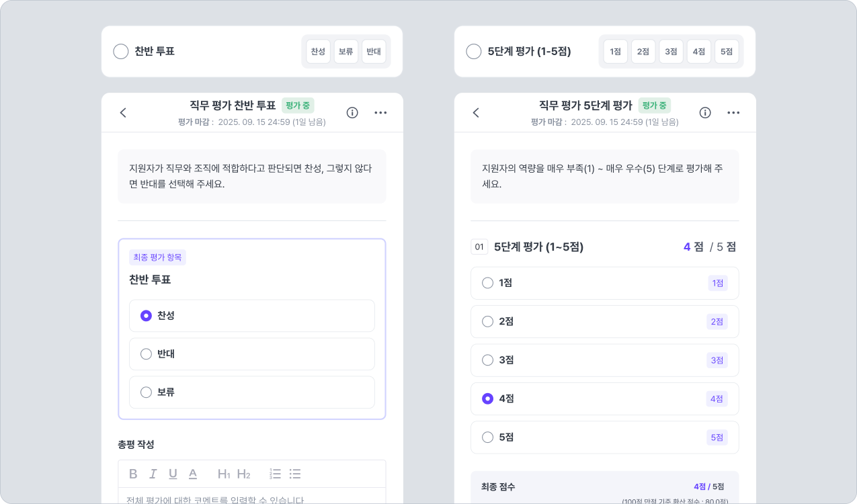Insert a numbered list
This screenshot has width=857, height=504.
275,474
